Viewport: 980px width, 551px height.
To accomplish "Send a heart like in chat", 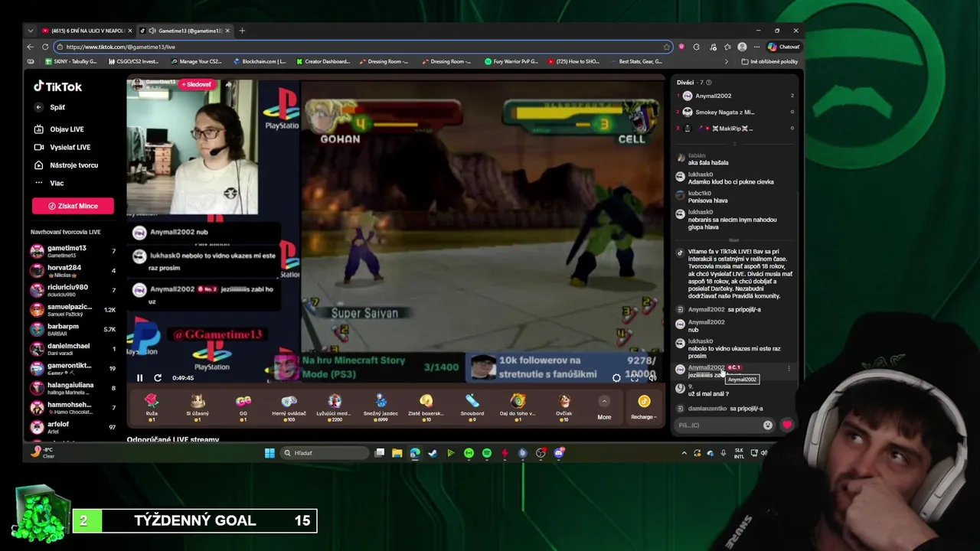I will (786, 425).
